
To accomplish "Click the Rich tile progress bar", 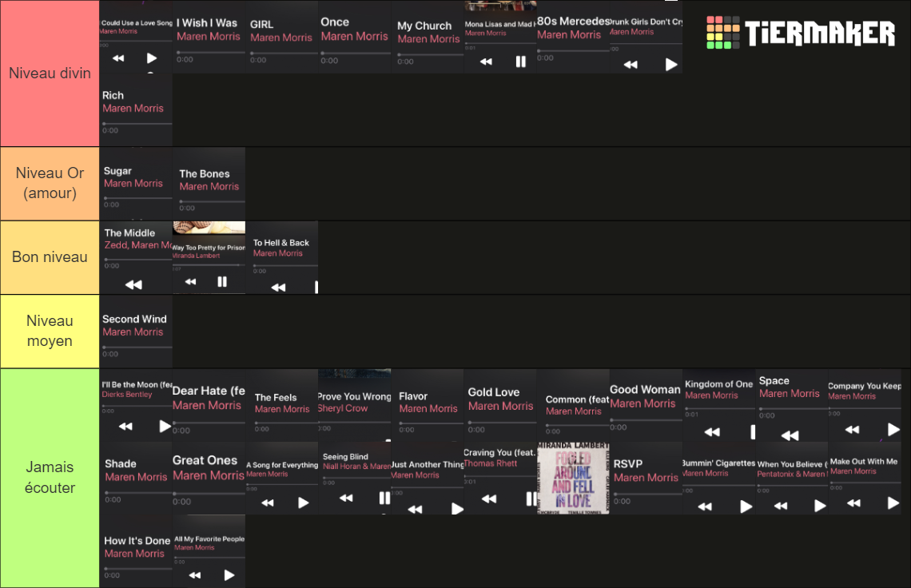I will tap(137, 124).
